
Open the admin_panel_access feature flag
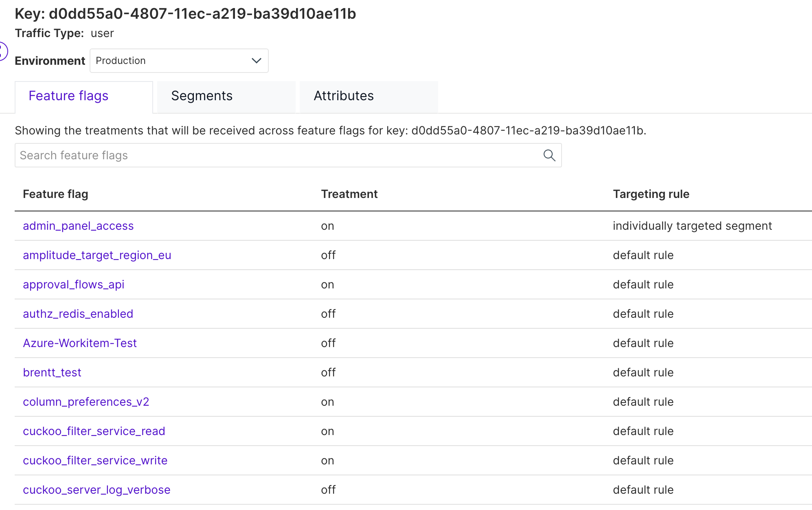click(x=78, y=226)
